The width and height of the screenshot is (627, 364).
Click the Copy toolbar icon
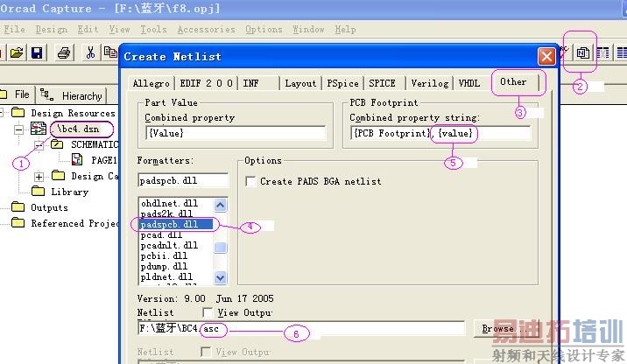pyautogui.click(x=110, y=52)
